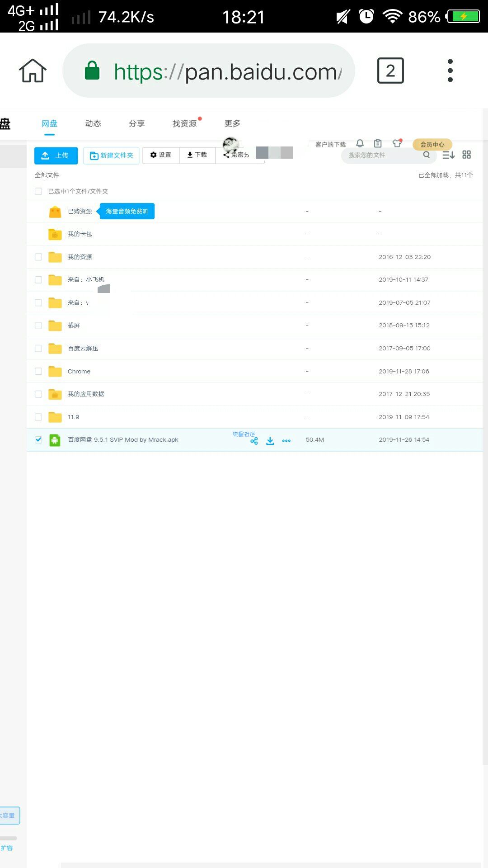The height and width of the screenshot is (868, 488).
Task: Open the 截屏 folder name
Action: click(74, 325)
